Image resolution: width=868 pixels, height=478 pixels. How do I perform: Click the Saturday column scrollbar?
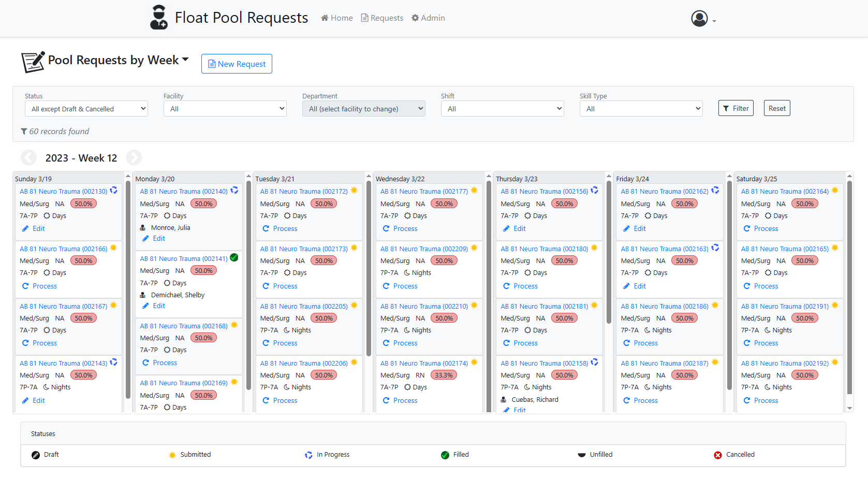(x=849, y=287)
